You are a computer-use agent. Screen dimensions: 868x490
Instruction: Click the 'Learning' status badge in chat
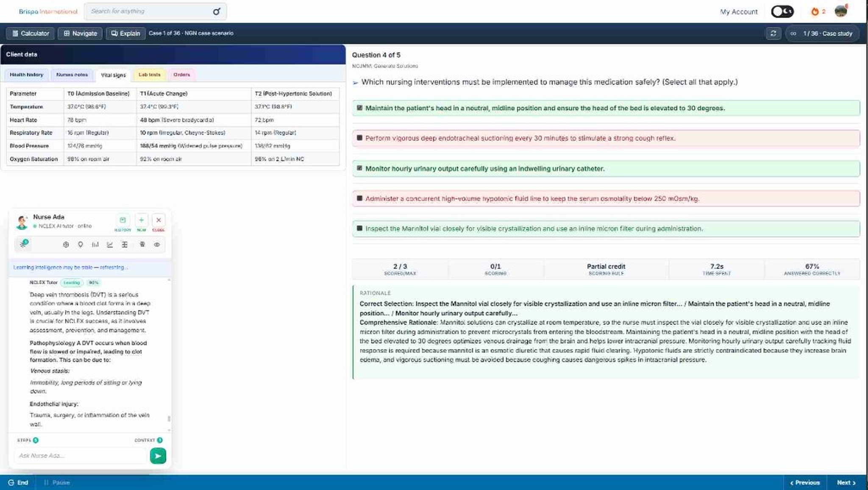pos(72,283)
